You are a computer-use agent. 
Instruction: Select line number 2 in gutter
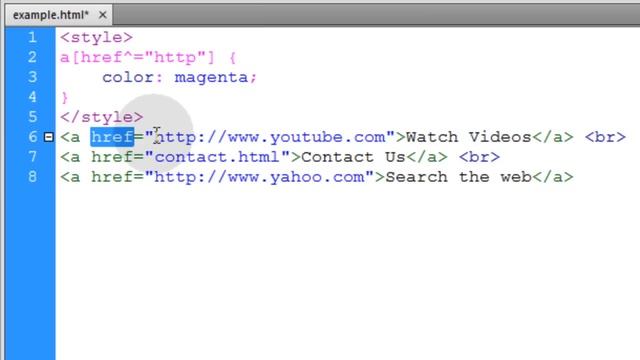(x=32, y=57)
